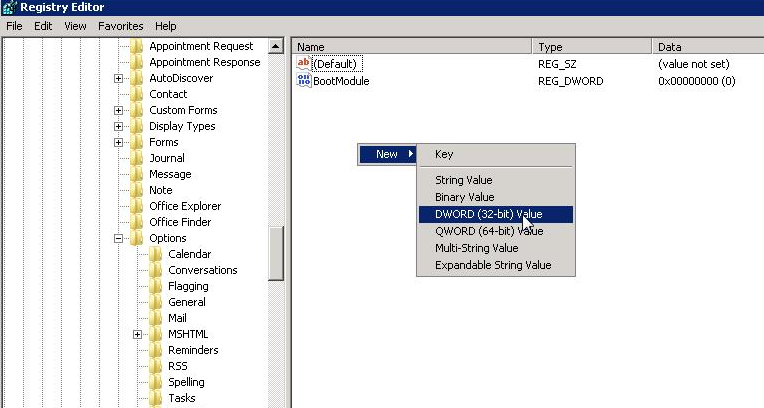Open the Help menu
Viewport: 764px width, 408px height.
click(x=166, y=26)
